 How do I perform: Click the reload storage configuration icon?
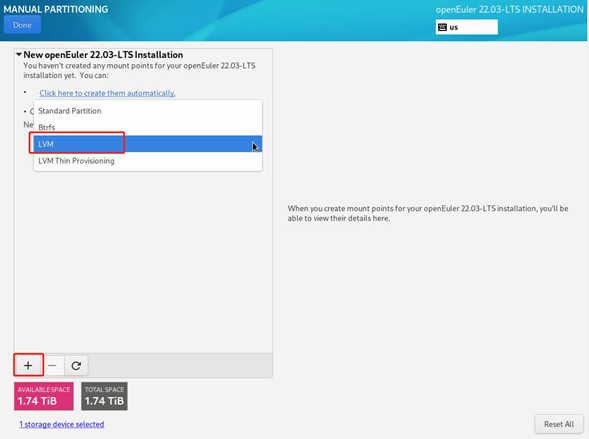tap(76, 365)
